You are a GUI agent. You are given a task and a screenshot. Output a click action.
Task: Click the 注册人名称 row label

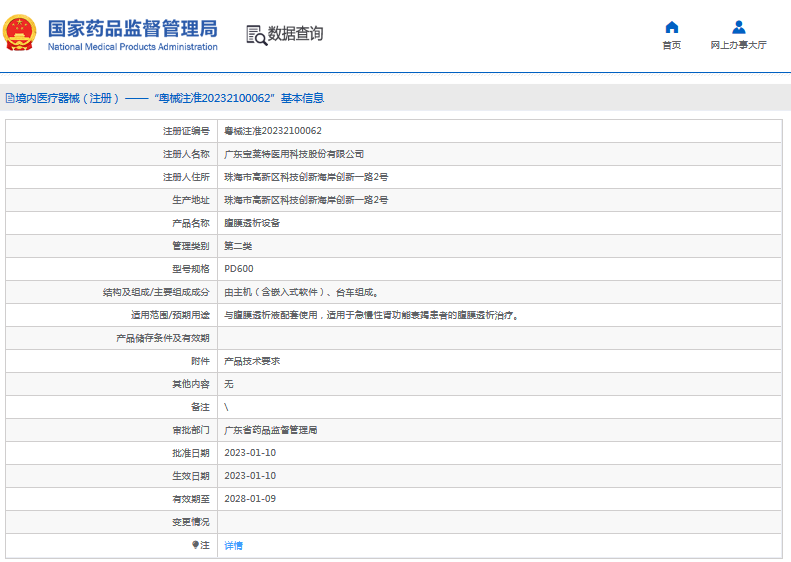click(x=186, y=154)
